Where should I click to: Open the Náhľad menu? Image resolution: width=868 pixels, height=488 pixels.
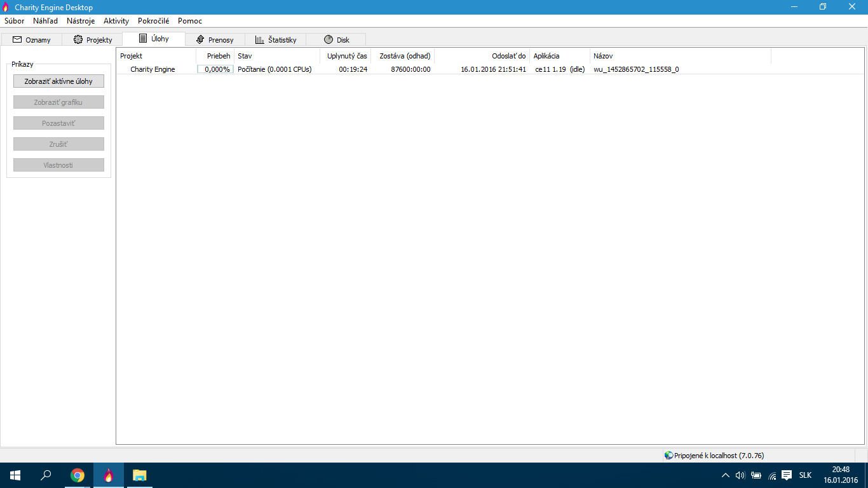coord(45,21)
